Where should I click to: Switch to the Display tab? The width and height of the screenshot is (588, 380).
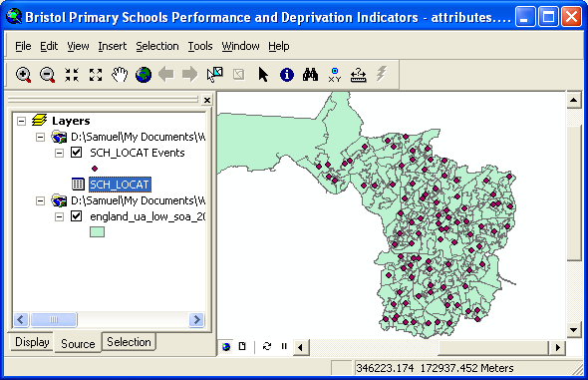tap(32, 342)
